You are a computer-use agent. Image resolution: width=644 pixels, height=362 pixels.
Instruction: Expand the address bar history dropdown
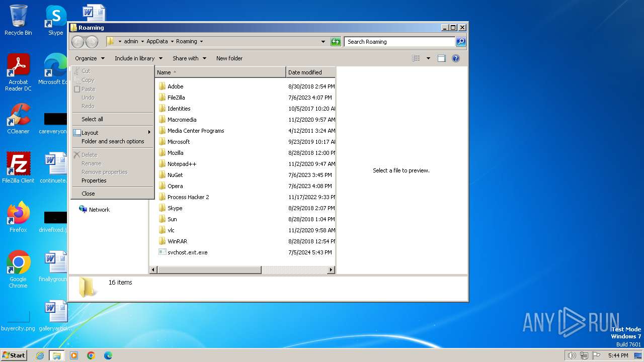323,42
